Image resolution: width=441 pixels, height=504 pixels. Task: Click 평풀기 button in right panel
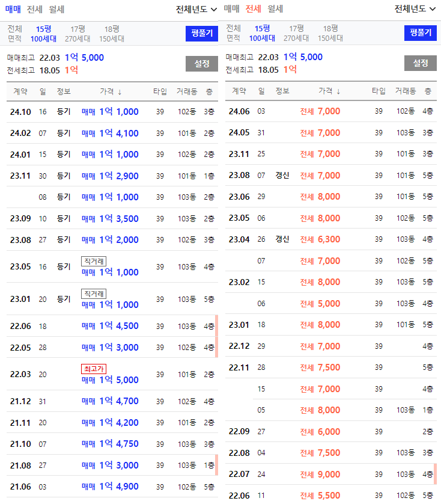(421, 33)
